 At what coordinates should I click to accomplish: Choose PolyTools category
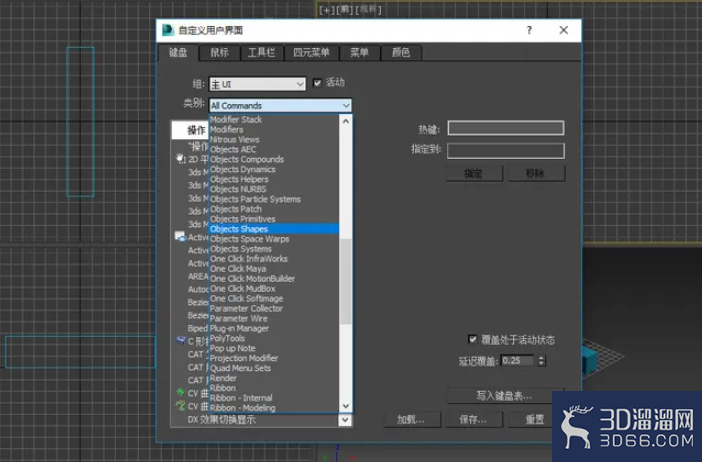(x=227, y=338)
